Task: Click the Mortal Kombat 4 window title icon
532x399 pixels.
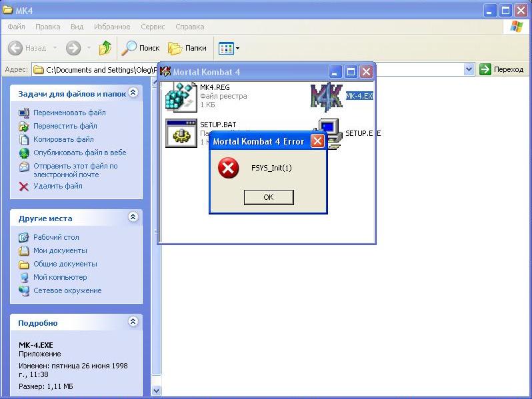Action: pos(165,71)
